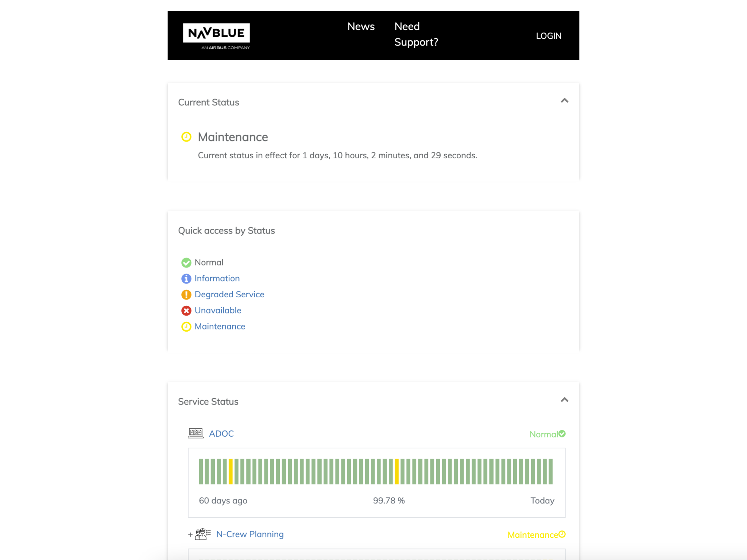Click the orange Degraded Service icon
The height and width of the screenshot is (560, 747).
(186, 294)
